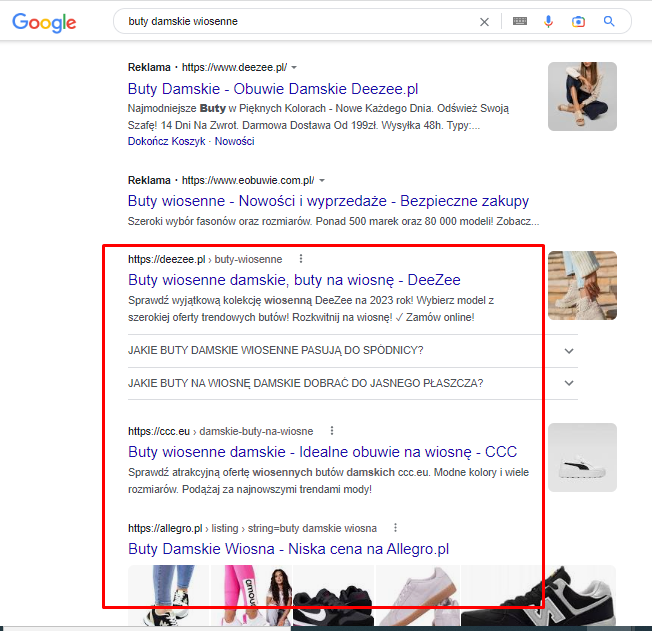The image size is (652, 631).
Task: Open 'Buty Damskie Wiosna - Niska cena' Allegro result
Action: [x=289, y=549]
